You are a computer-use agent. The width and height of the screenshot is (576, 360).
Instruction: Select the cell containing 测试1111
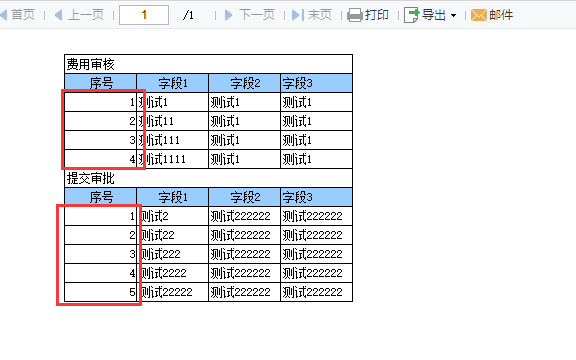(172, 159)
